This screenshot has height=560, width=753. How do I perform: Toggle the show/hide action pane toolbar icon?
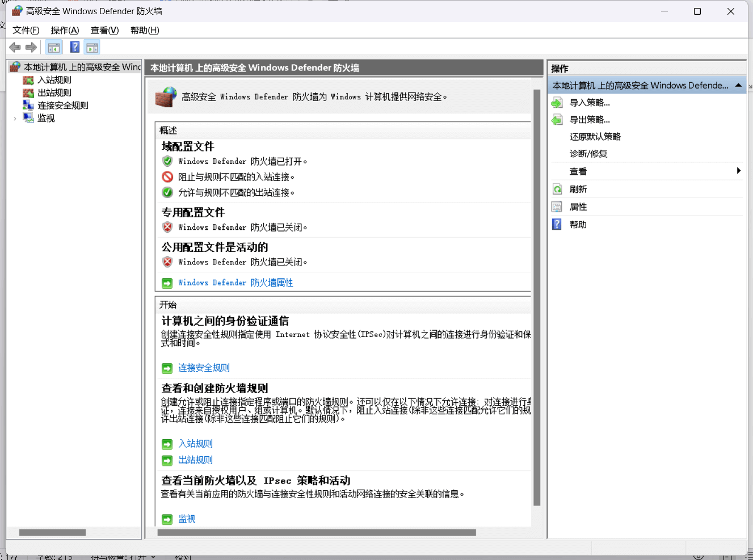[92, 48]
